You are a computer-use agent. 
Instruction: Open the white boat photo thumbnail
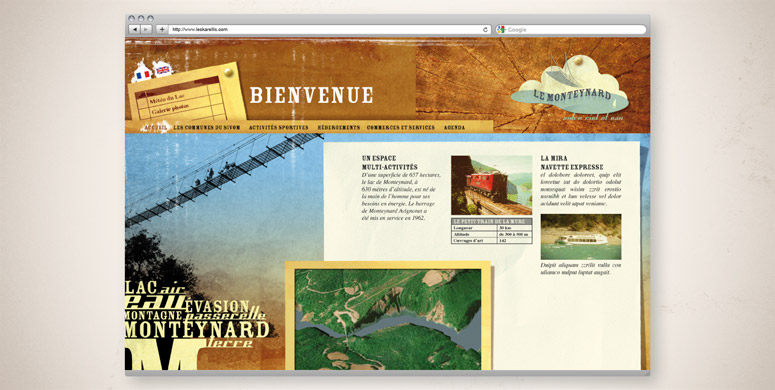coord(581,237)
